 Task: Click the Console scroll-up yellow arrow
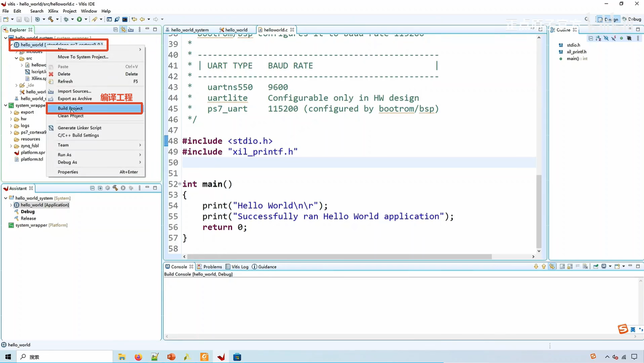(544, 267)
